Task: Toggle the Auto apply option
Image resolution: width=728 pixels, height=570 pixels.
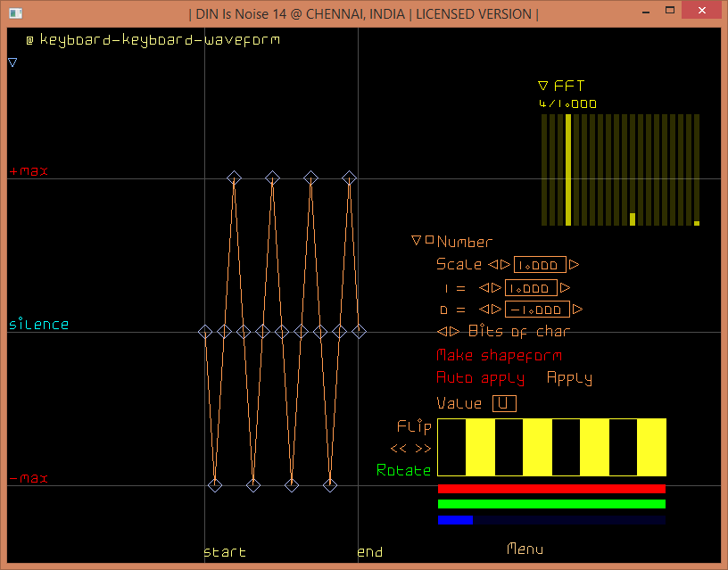Action: tap(480, 378)
